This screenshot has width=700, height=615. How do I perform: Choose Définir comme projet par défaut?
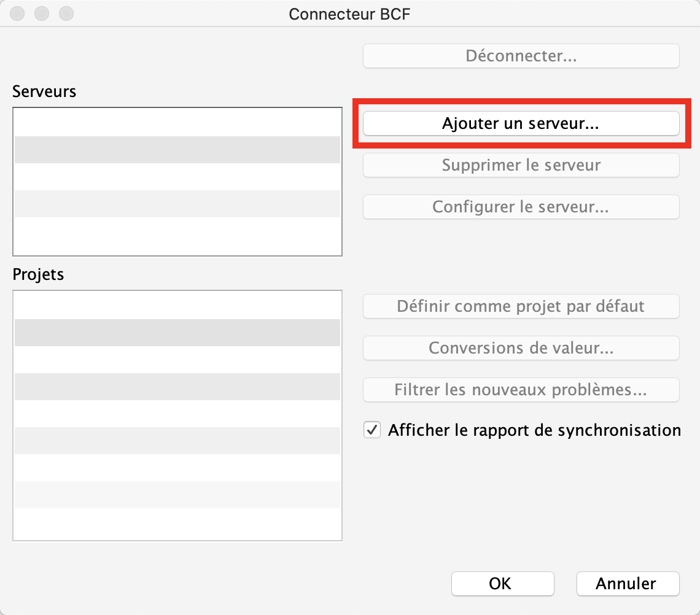[x=521, y=306]
